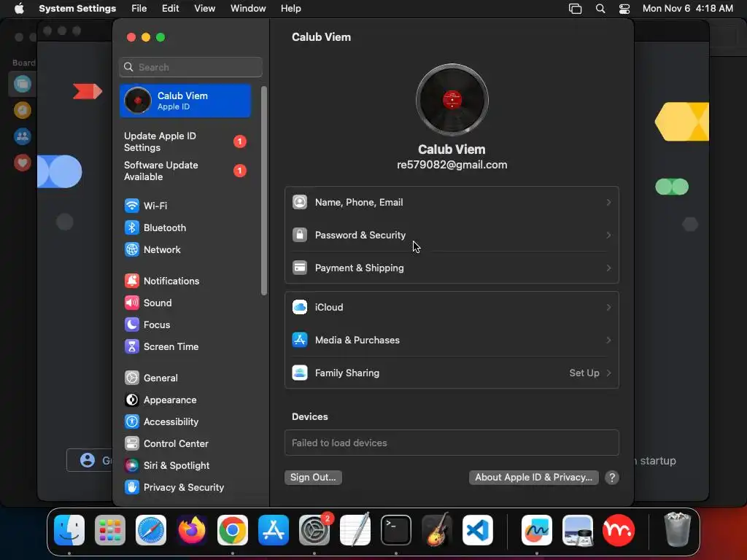Open Wi-Fi settings icon in sidebar

[x=131, y=206]
